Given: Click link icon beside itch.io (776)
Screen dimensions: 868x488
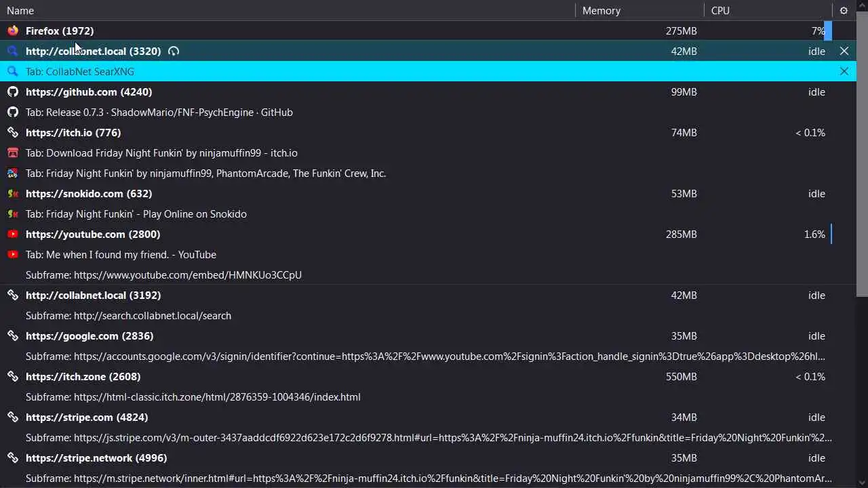Looking at the screenshot, I should pos(12,132).
